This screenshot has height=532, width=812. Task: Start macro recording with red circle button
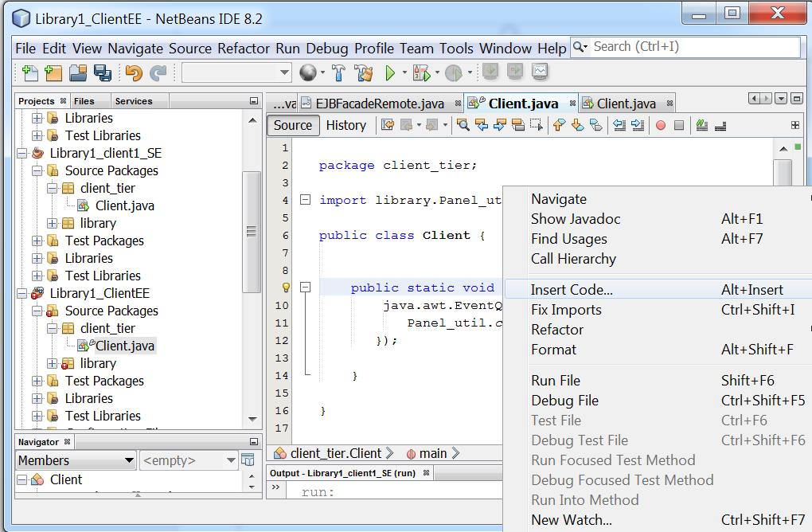click(x=660, y=125)
